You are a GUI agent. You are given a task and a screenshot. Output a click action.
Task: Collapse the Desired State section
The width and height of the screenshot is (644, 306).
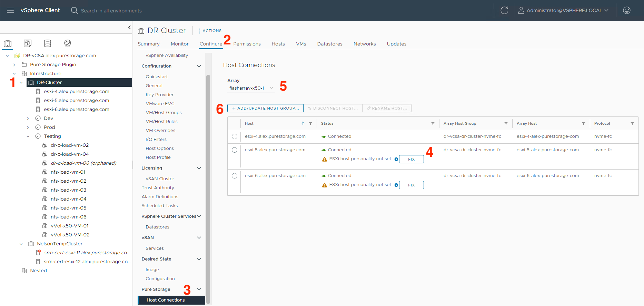coord(199,259)
